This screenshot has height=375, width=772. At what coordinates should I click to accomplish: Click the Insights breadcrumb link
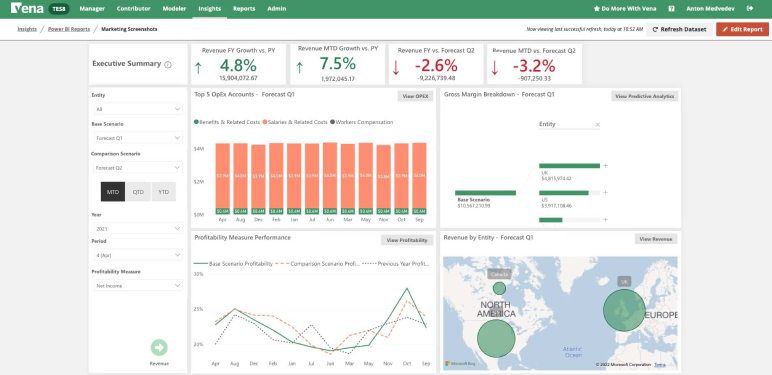(27, 29)
